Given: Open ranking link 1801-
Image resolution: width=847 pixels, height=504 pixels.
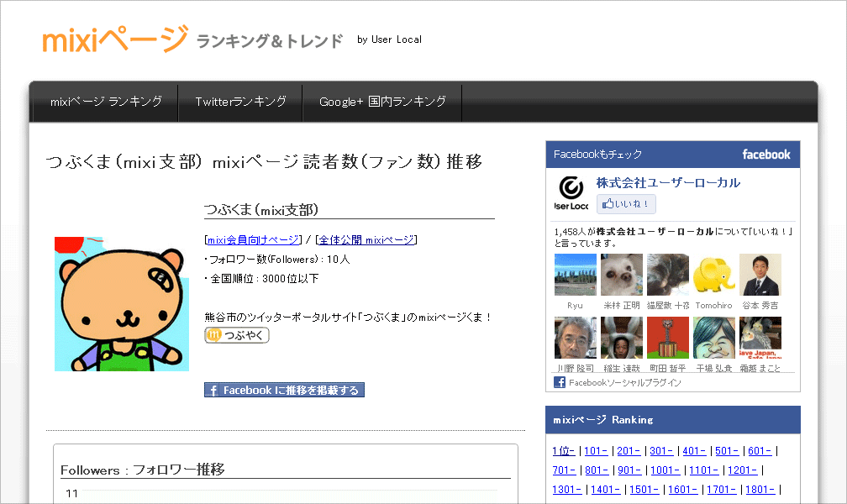Looking at the screenshot, I should (x=760, y=490).
